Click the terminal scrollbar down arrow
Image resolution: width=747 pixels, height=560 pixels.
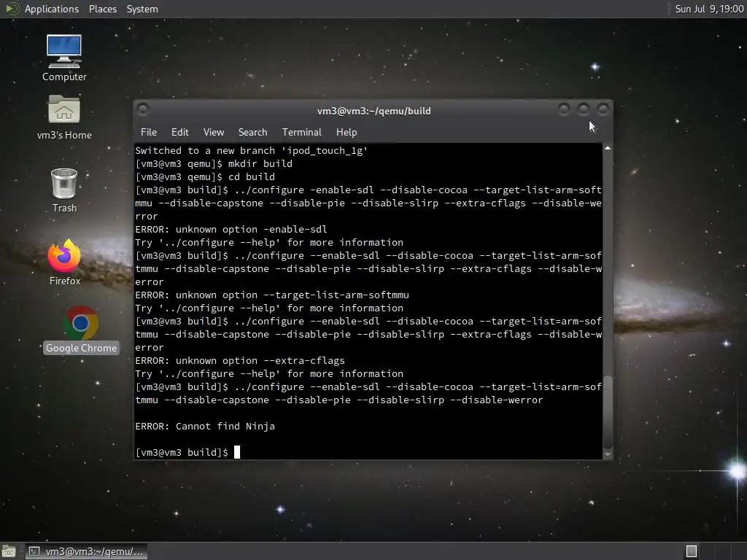(x=608, y=455)
